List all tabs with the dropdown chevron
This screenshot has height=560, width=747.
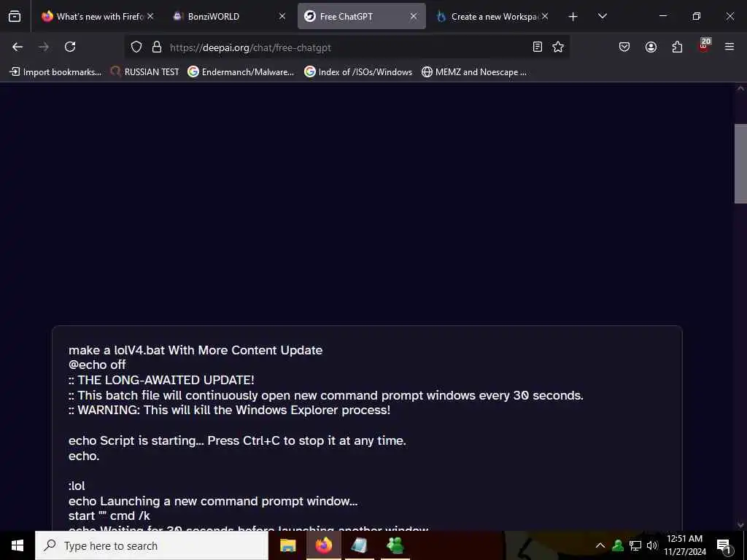[602, 16]
